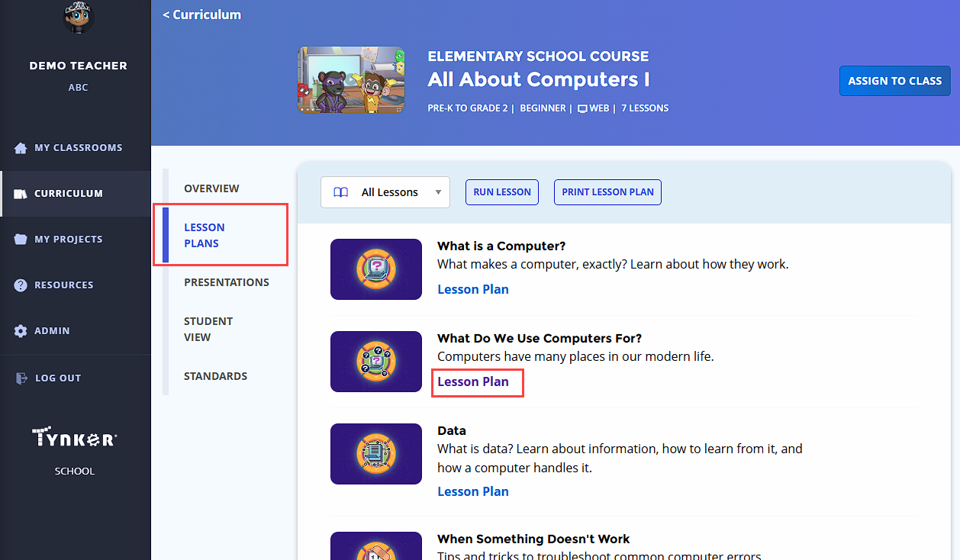Switch to the Presentations tab

point(227,282)
